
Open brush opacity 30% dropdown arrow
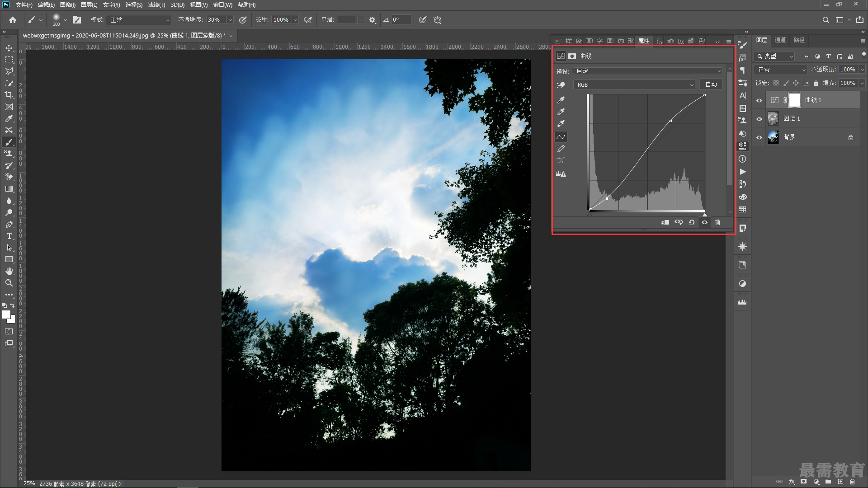[230, 20]
